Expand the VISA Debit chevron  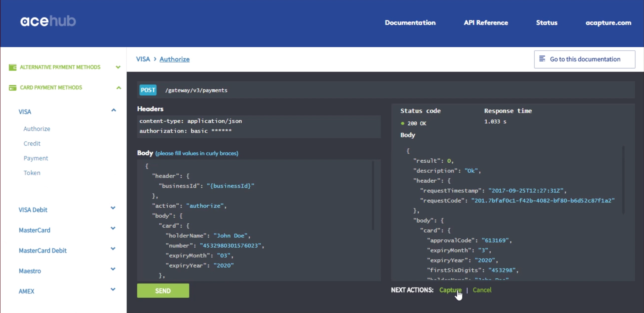pyautogui.click(x=113, y=208)
